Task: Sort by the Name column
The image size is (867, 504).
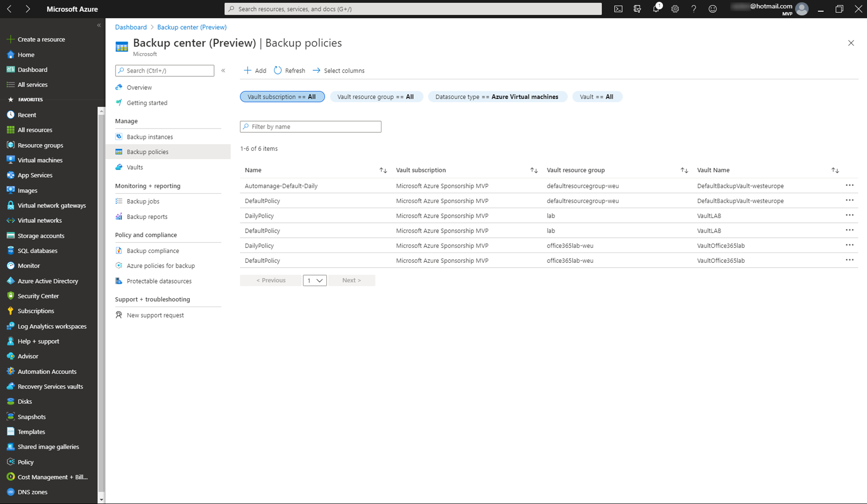Action: pos(383,170)
